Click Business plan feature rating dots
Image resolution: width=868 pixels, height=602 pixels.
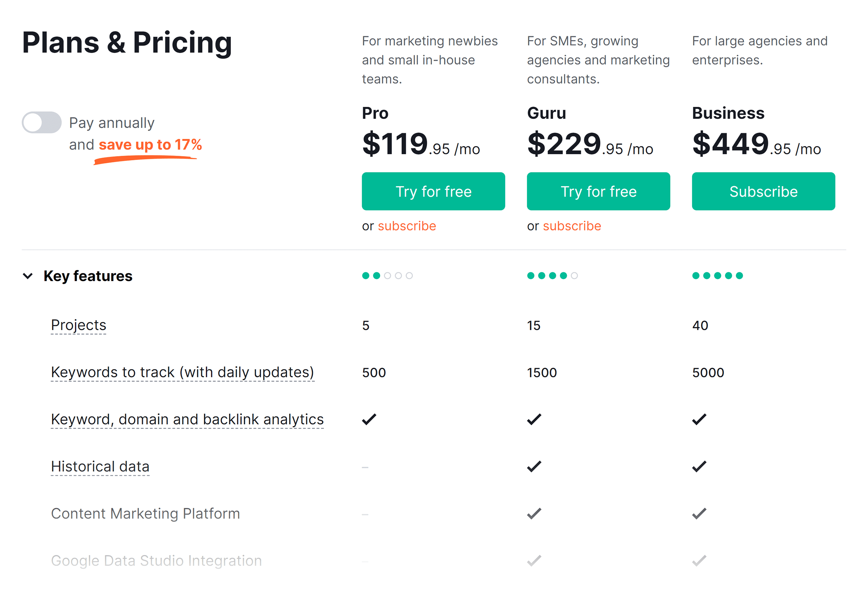coord(717,276)
